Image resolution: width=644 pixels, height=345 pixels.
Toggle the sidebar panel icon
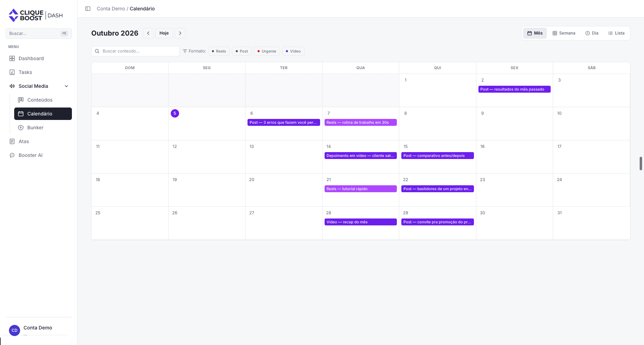[x=88, y=9]
